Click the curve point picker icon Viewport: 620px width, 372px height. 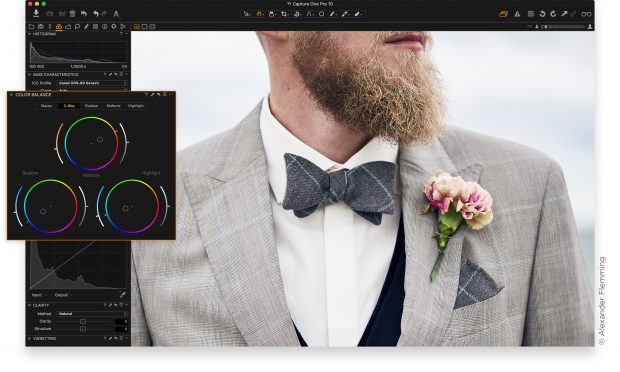123,295
